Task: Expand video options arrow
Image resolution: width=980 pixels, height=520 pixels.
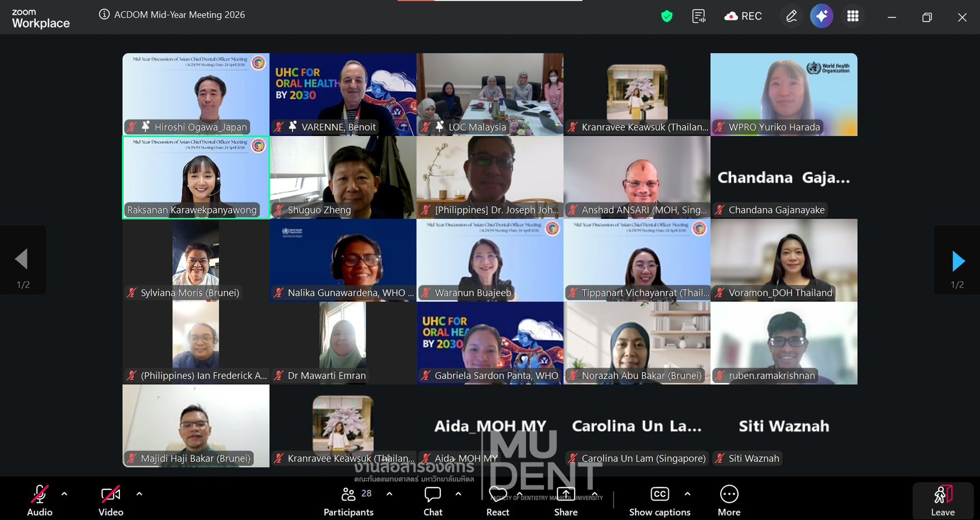Action: point(139,494)
